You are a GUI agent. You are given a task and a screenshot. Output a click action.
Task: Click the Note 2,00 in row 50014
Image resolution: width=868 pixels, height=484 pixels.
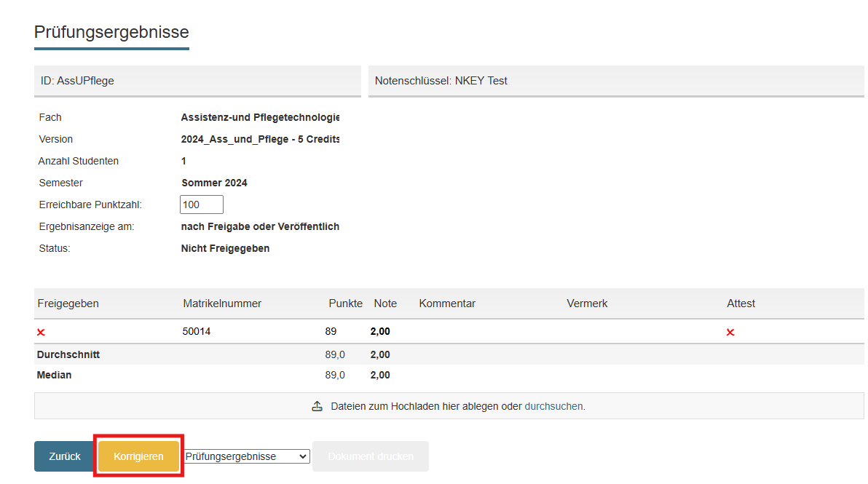(x=380, y=331)
